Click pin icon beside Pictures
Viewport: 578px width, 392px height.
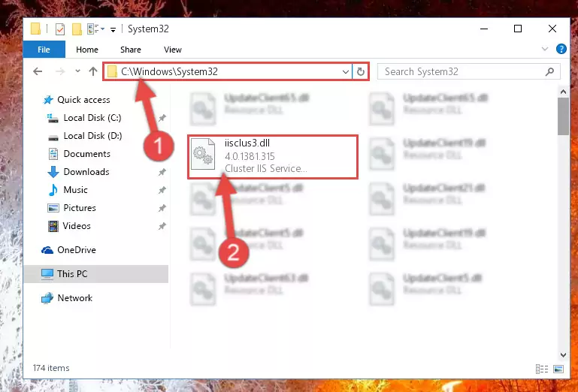pos(162,208)
